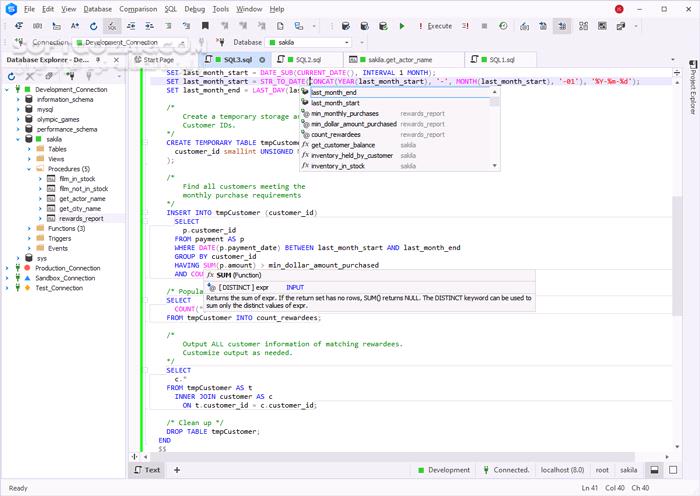Click the Development status bar label
This screenshot has width=700, height=496.
pos(444,470)
